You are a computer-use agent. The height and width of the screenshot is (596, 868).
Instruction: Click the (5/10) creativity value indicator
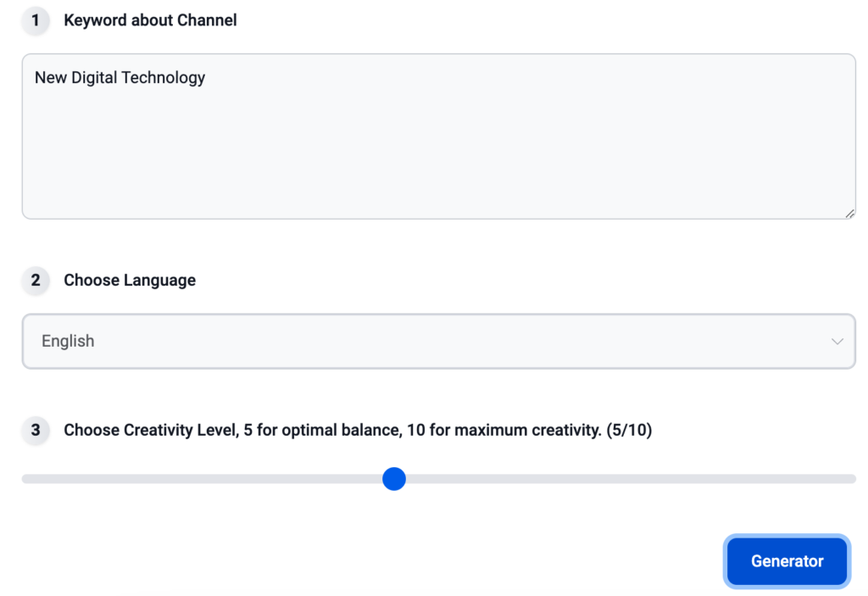629,430
